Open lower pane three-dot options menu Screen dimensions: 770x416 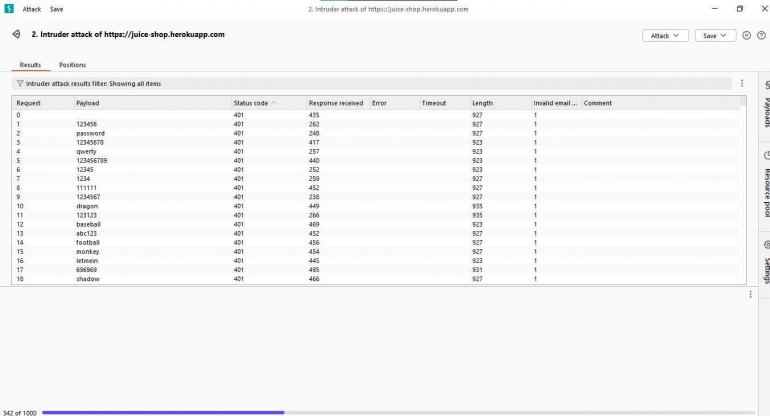[750, 294]
